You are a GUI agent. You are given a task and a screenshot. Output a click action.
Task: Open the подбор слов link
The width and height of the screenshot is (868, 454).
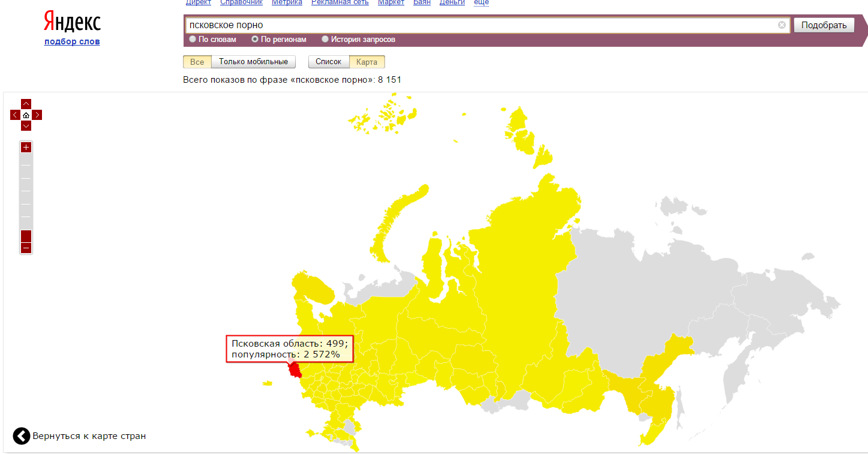click(72, 41)
